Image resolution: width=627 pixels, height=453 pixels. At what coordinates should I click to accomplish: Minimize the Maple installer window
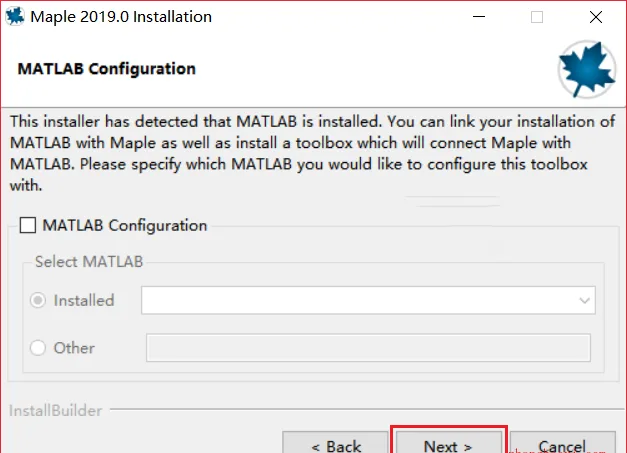[x=479, y=17]
